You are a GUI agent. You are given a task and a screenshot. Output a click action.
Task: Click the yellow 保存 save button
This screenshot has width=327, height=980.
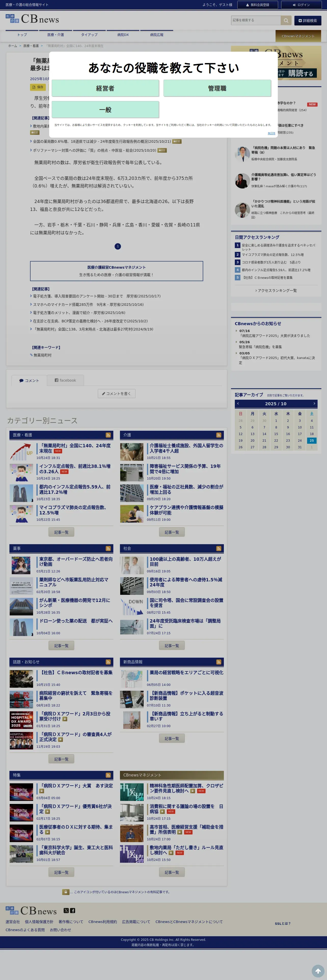tap(38, 87)
